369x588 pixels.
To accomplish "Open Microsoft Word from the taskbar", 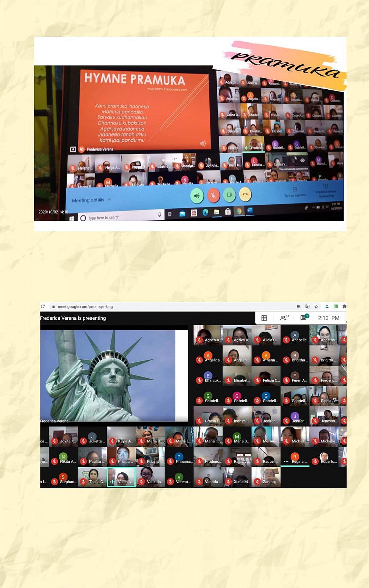I will (250, 211).
